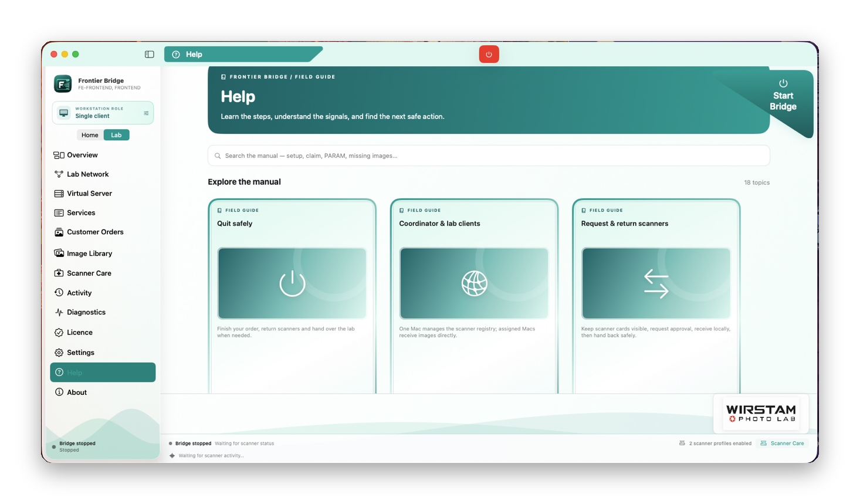Open the Image Library
Viewport: 860px width, 504px height.
(x=103, y=253)
